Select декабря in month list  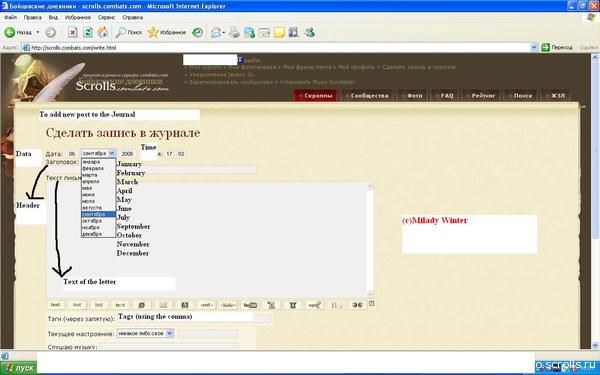[x=98, y=234]
